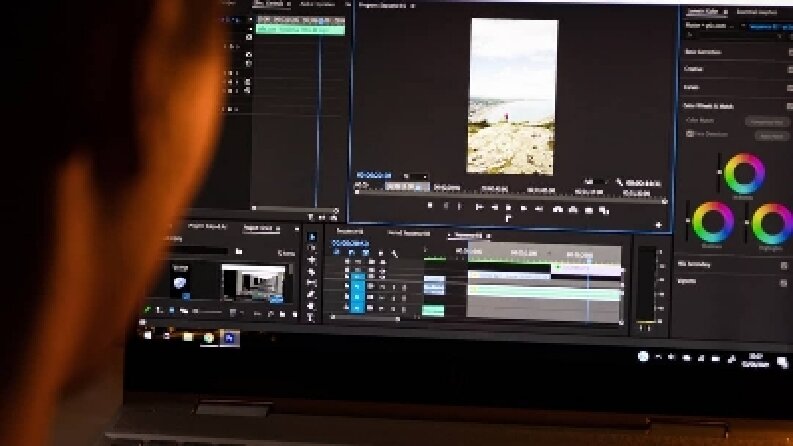Click the Apply Match button

(772, 136)
